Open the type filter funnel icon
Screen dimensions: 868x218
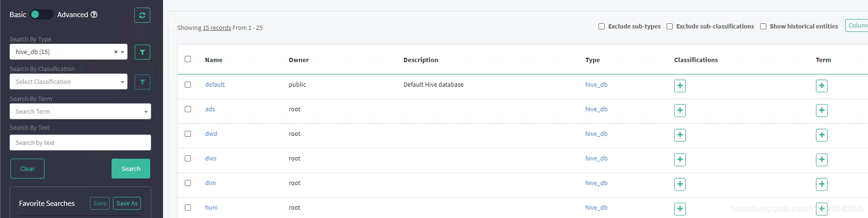point(142,52)
